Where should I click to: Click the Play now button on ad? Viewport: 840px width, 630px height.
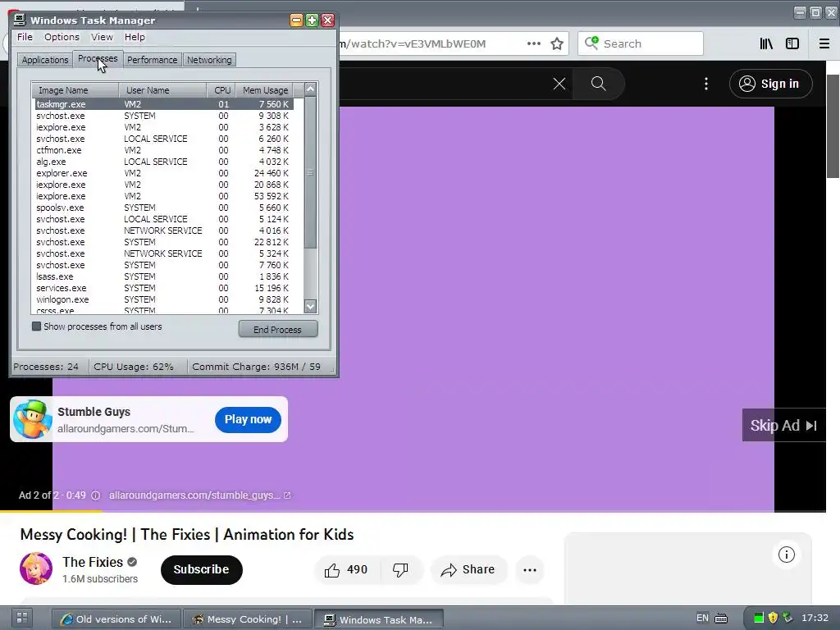[x=248, y=419]
